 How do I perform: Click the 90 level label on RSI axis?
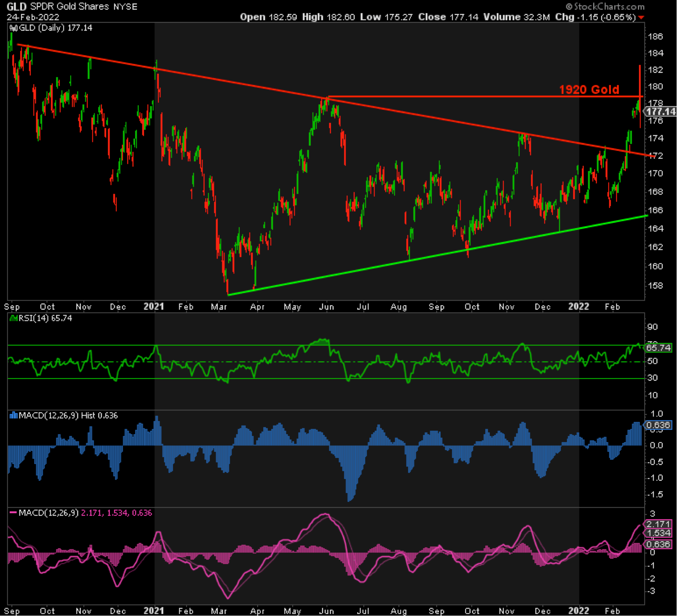tap(653, 327)
